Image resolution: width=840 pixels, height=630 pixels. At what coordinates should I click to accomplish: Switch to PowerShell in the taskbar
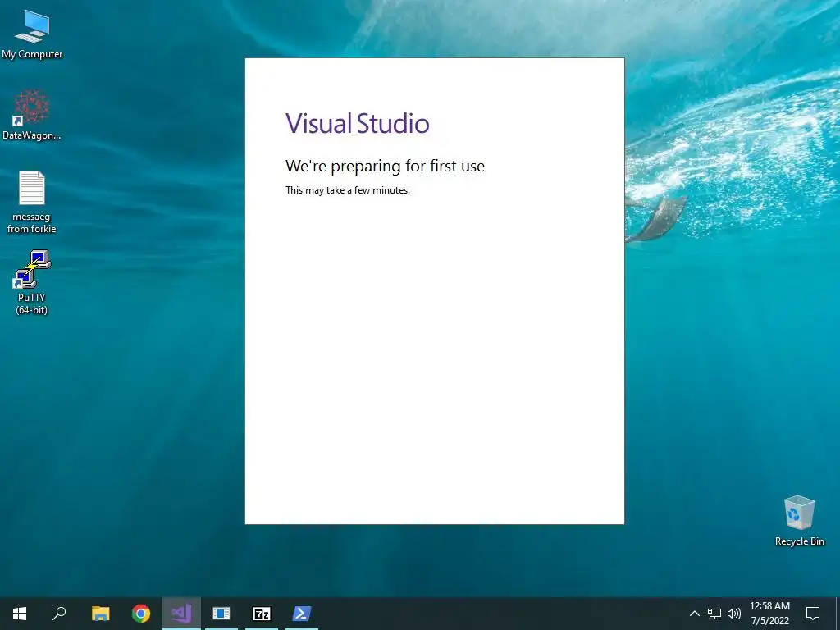(x=302, y=614)
